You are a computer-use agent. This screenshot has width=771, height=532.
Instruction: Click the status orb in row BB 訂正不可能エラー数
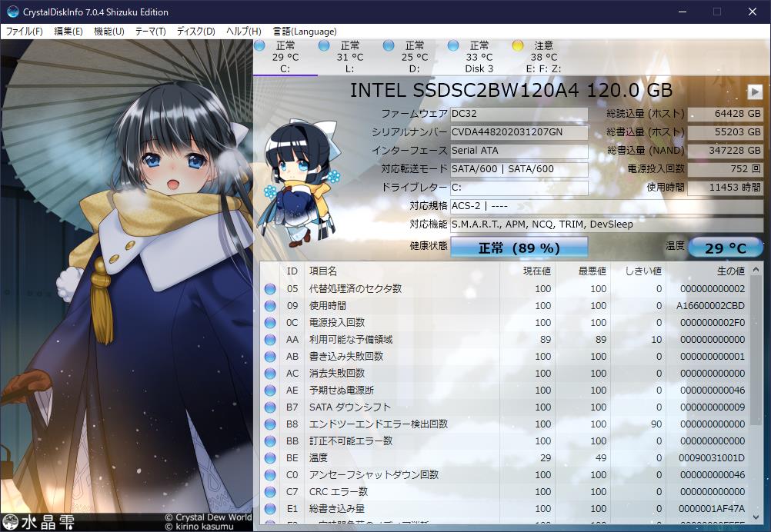click(x=270, y=441)
